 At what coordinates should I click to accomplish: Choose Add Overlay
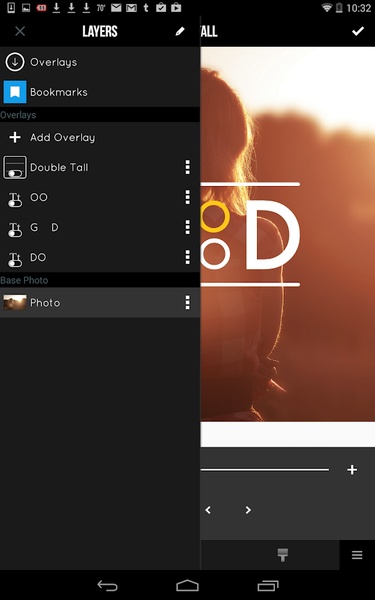(x=100, y=137)
